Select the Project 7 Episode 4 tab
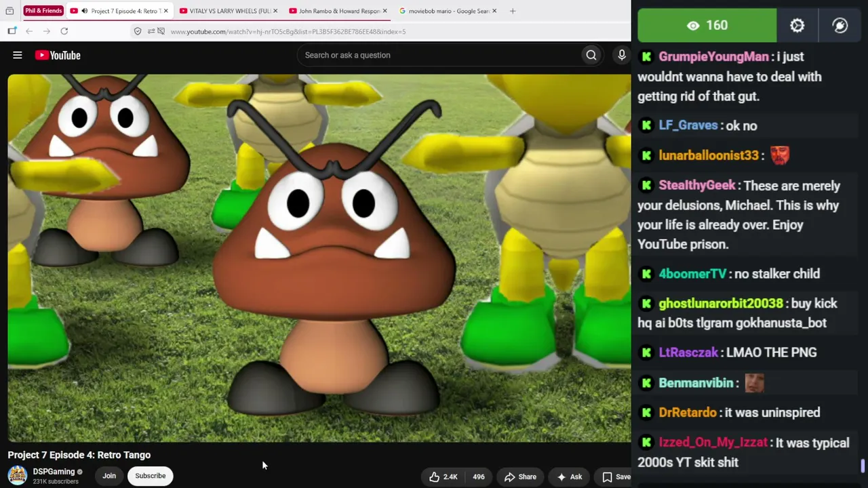Viewport: 868px width, 488px height. coord(121,11)
